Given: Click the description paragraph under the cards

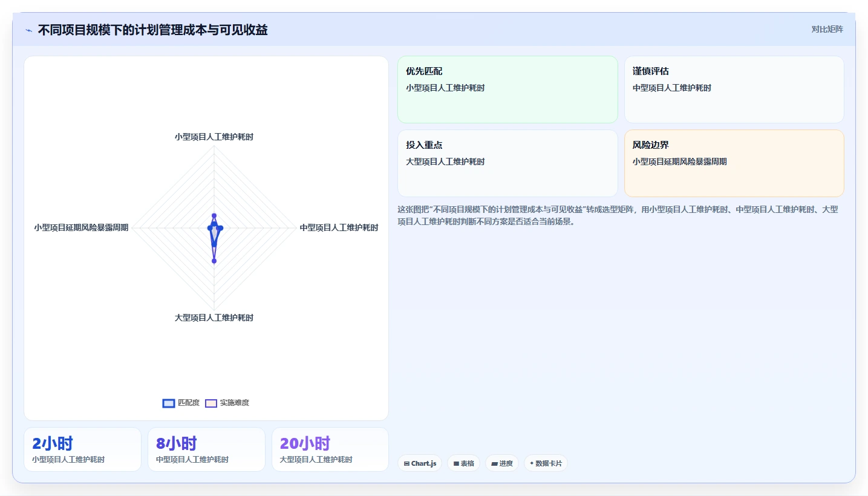Looking at the screenshot, I should [x=618, y=215].
